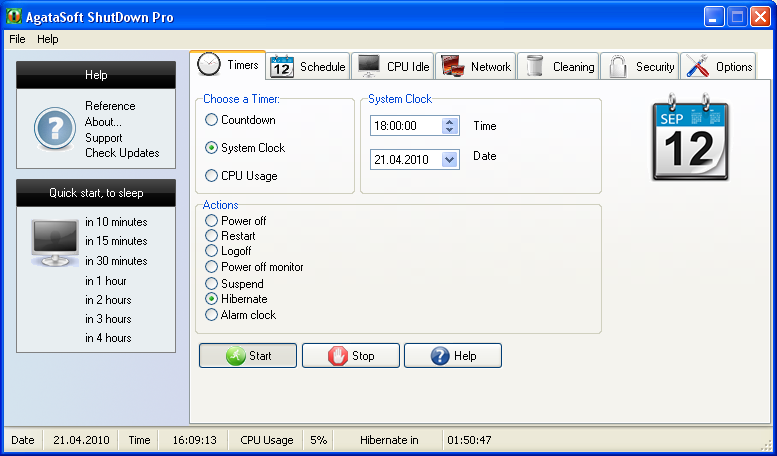This screenshot has width=777, height=456.
Task: Open the File menu
Action: click(17, 39)
